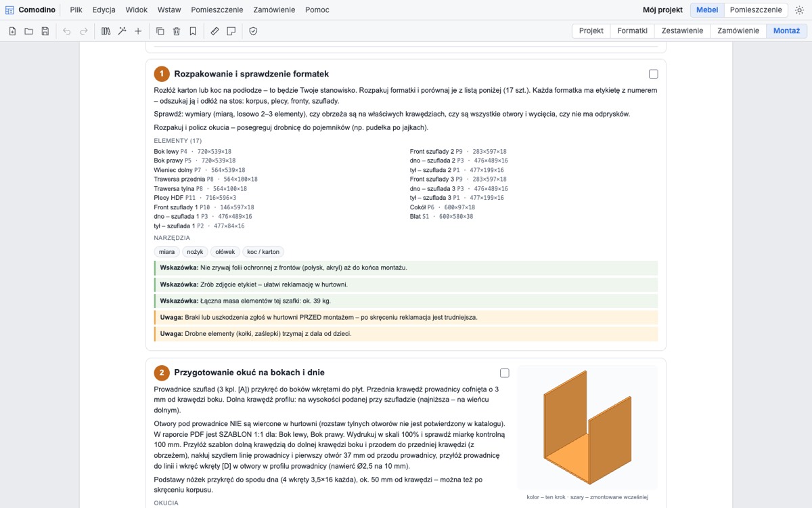Click the 3D cabinet assembly preview

pyautogui.click(x=587, y=427)
